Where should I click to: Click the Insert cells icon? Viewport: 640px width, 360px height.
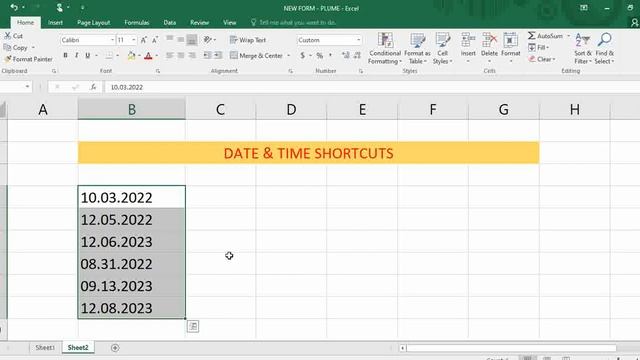click(468, 40)
